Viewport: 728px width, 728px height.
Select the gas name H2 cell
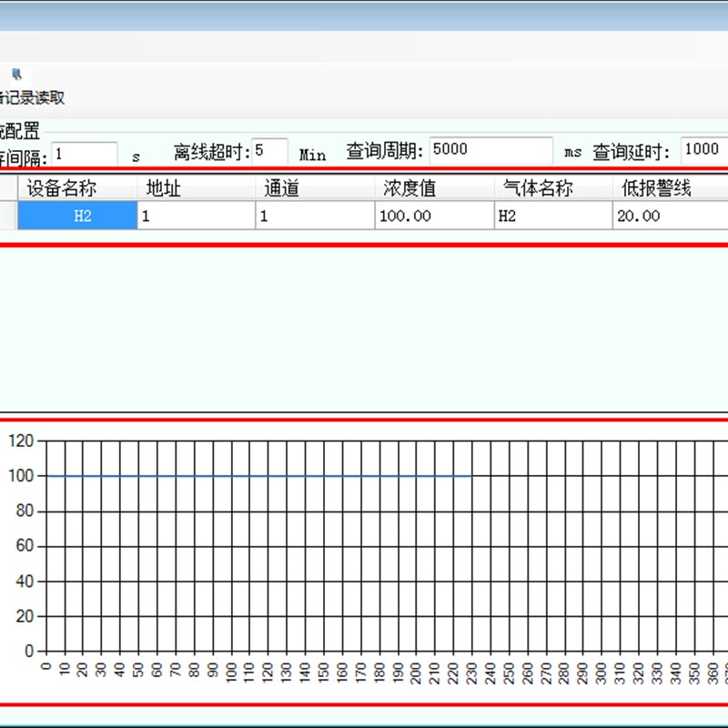[x=553, y=216]
